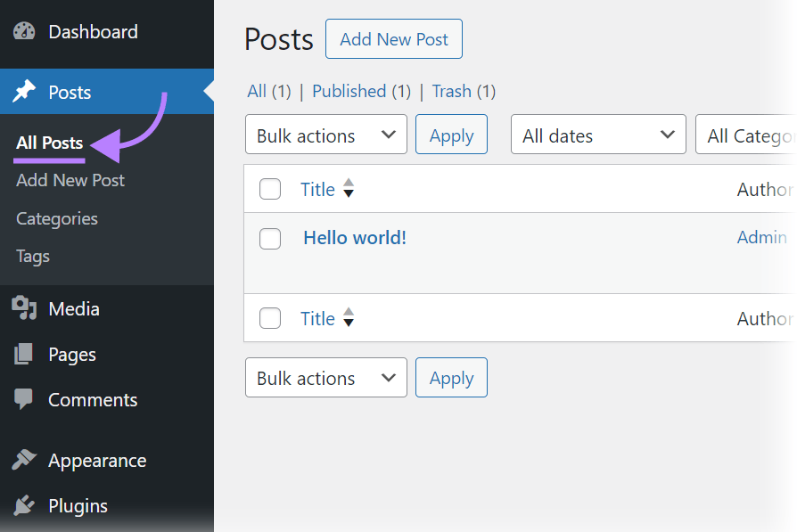Open the Tags submenu item

[32, 257]
